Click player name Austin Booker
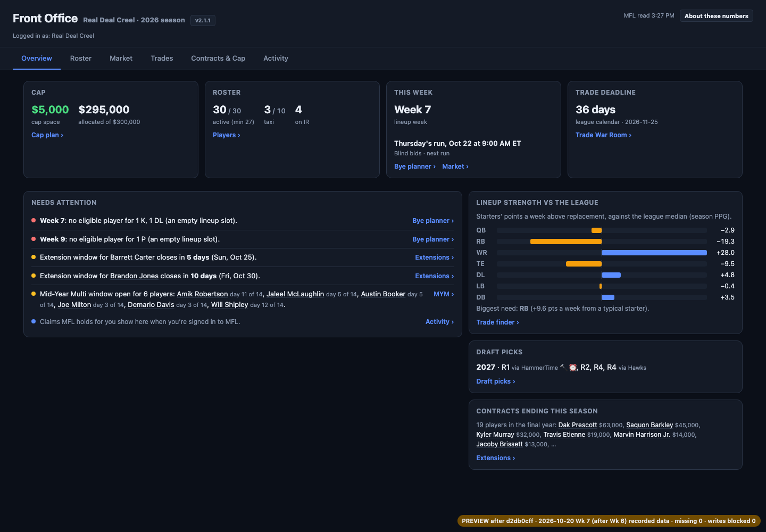Viewport: 766px width, 532px height. tap(383, 294)
